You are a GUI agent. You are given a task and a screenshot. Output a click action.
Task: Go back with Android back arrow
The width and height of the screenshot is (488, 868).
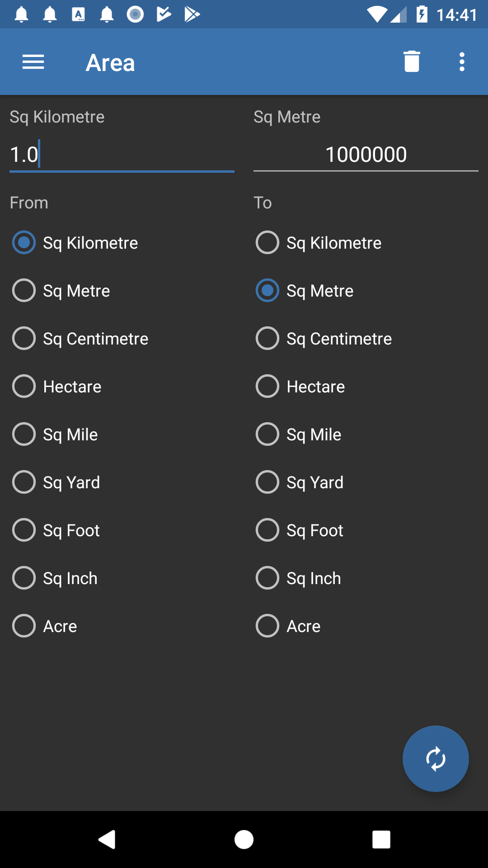(107, 840)
